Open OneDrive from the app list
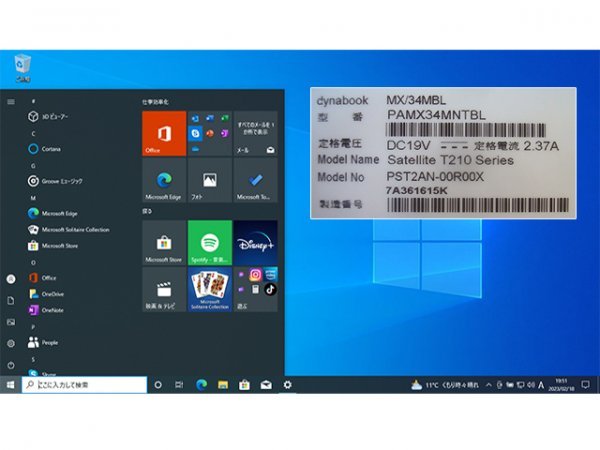600x450 pixels. 46,294
